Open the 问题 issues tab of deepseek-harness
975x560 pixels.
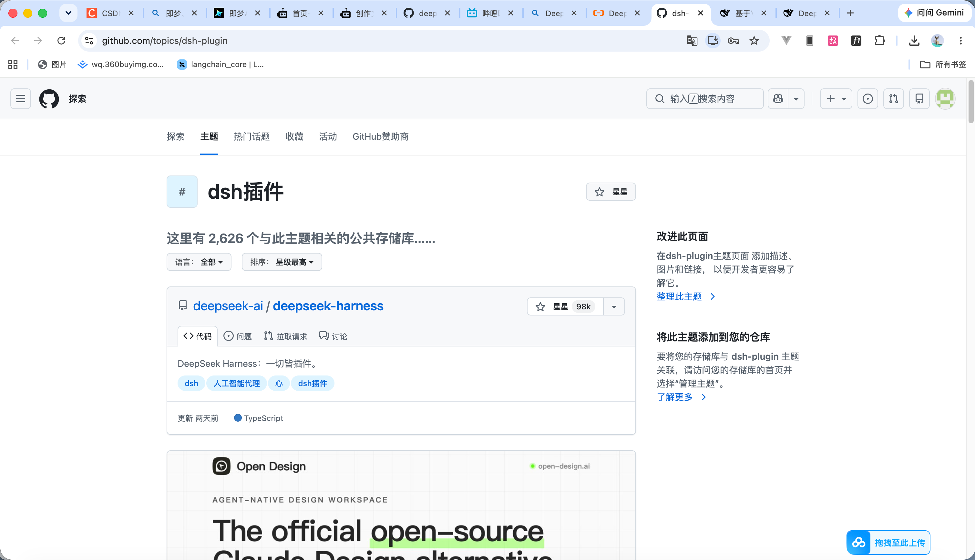click(238, 336)
